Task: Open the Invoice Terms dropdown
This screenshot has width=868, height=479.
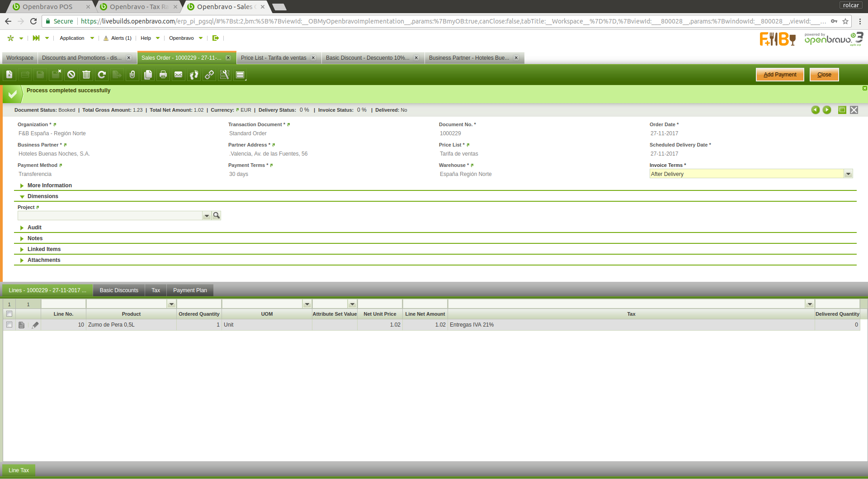Action: pos(848,174)
